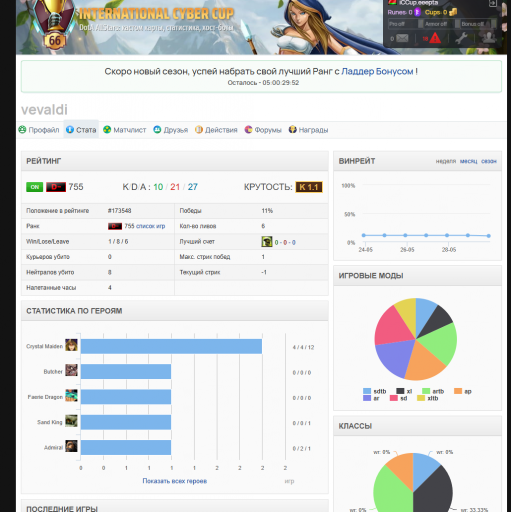Select месяц winrate period
The width and height of the screenshot is (511, 512).
pos(469,161)
